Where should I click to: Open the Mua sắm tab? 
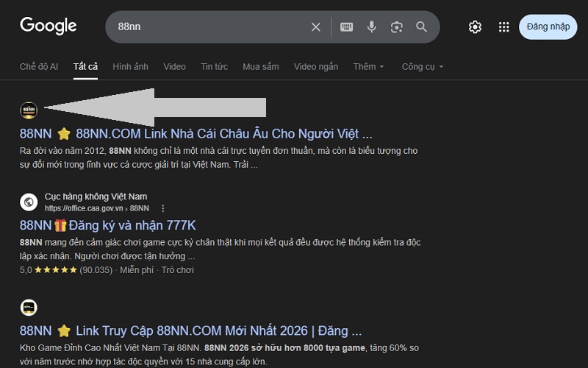pos(261,67)
